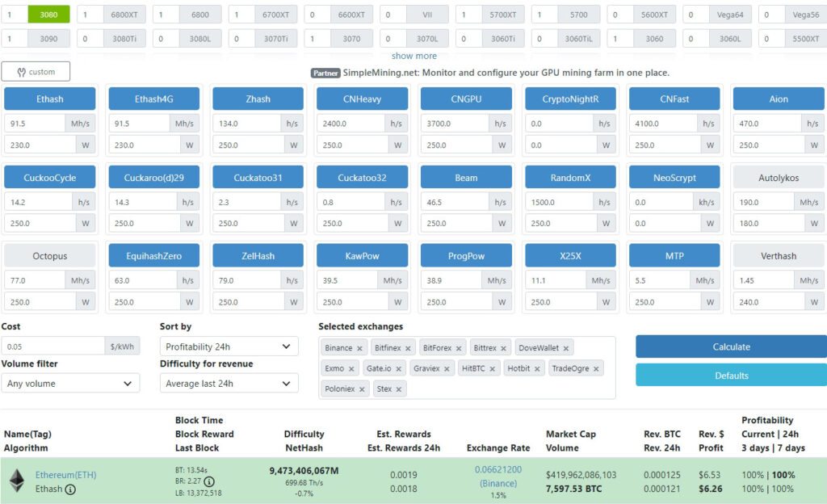The width and height of the screenshot is (827, 504).
Task: Remove Graviex exchange tag
Action: pyautogui.click(x=446, y=369)
